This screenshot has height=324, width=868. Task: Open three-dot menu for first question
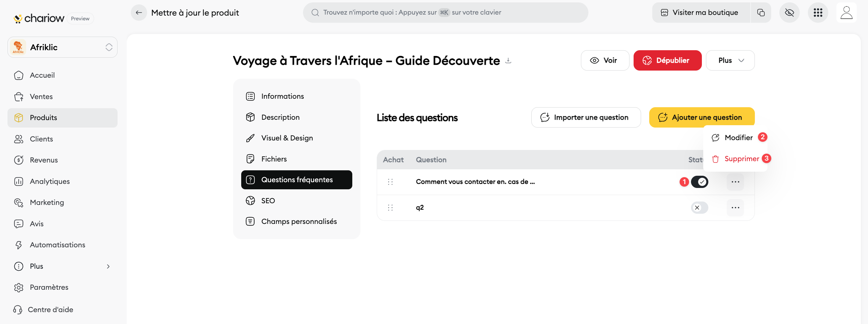(x=735, y=182)
